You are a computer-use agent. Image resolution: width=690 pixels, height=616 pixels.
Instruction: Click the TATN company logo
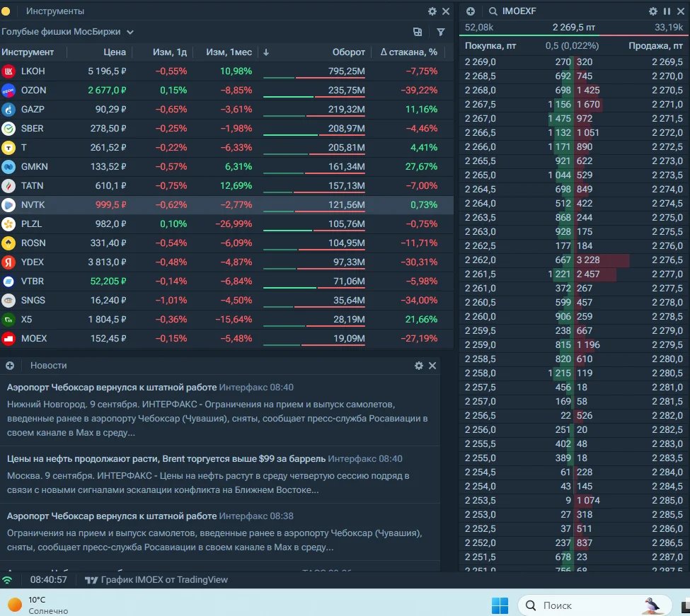tap(8, 186)
